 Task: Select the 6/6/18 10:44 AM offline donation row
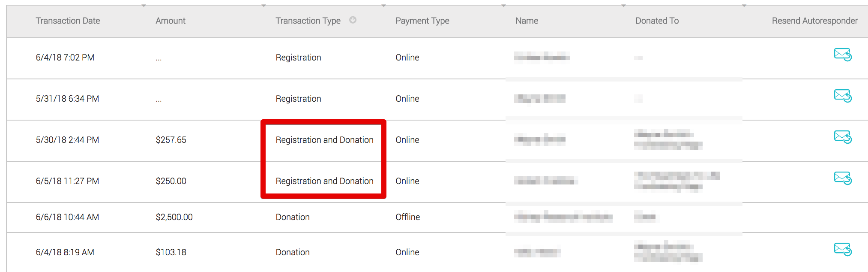(437, 218)
